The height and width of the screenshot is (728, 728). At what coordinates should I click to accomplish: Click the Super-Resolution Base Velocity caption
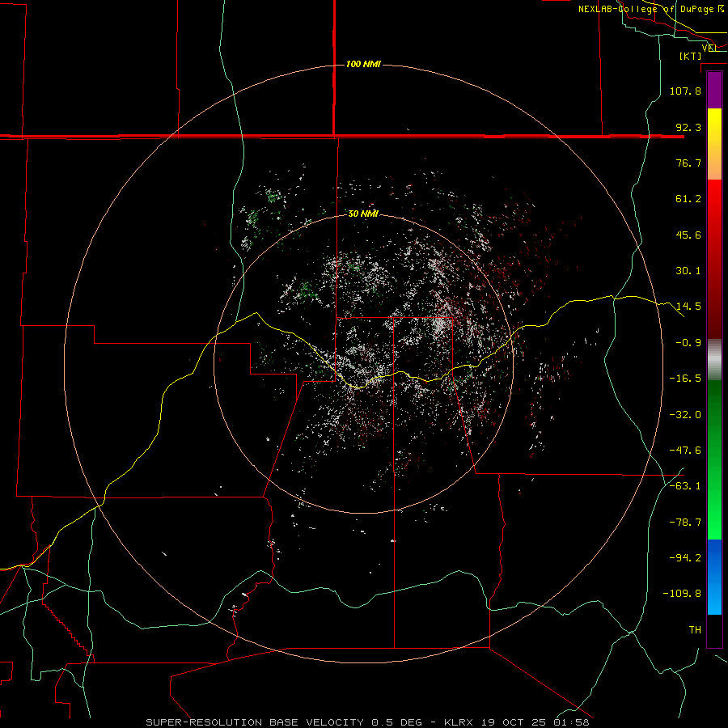pos(367,722)
